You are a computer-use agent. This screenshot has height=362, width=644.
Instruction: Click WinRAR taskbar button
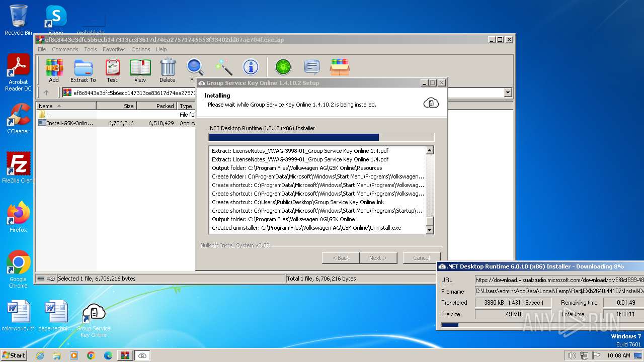(x=125, y=355)
